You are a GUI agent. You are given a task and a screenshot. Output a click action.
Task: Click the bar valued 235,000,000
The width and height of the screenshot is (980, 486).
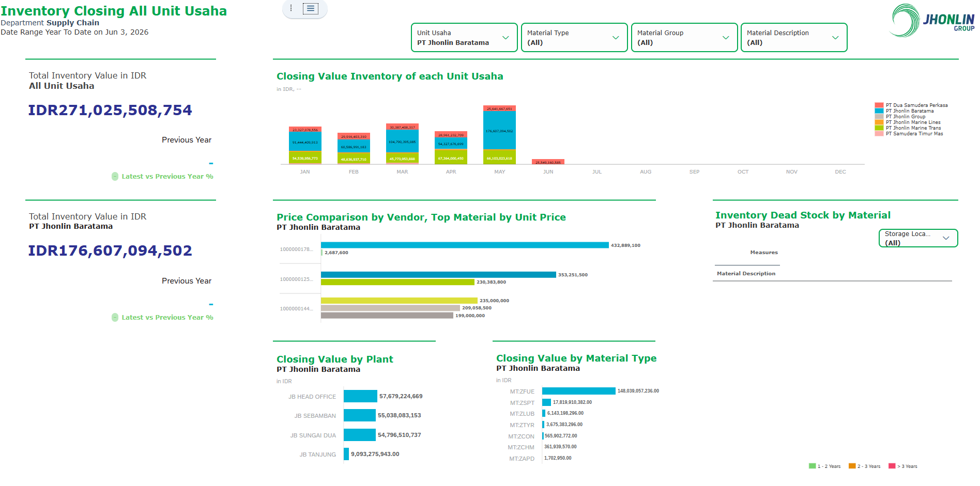click(399, 301)
